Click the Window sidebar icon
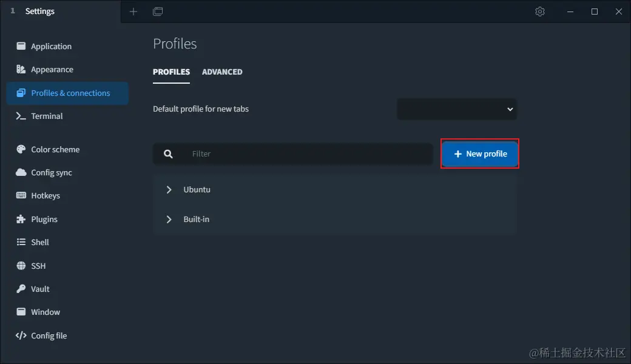Image resolution: width=631 pixels, height=364 pixels. pos(21,312)
